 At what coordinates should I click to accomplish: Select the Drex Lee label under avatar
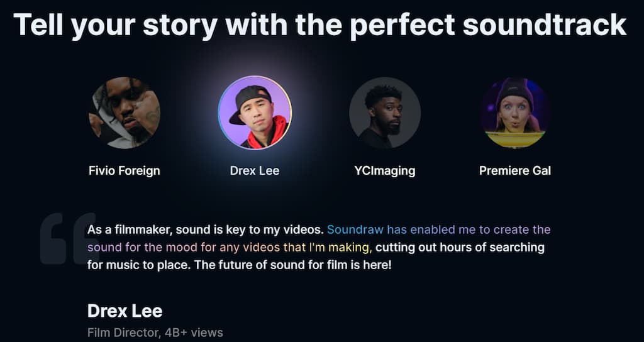point(255,170)
